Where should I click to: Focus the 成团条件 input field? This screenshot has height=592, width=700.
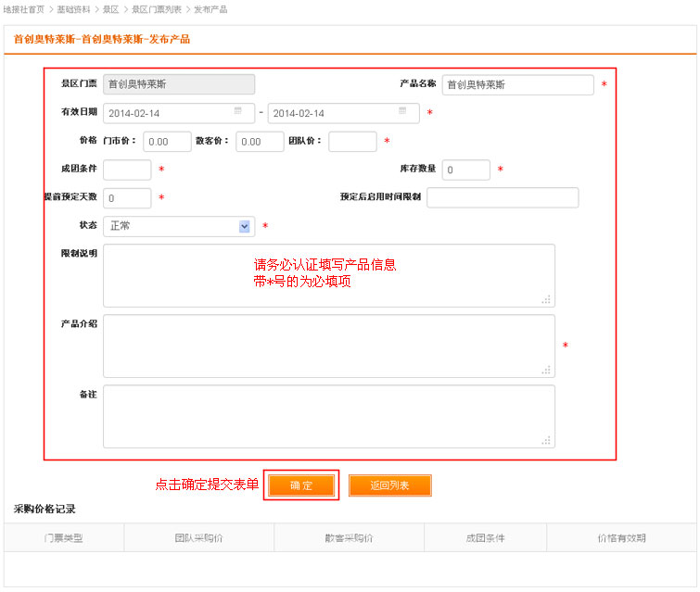click(127, 170)
